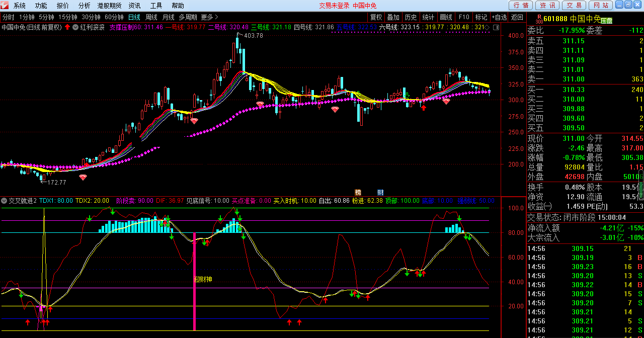
Task: Click the 现价 311.00 value
Action: tap(574, 138)
